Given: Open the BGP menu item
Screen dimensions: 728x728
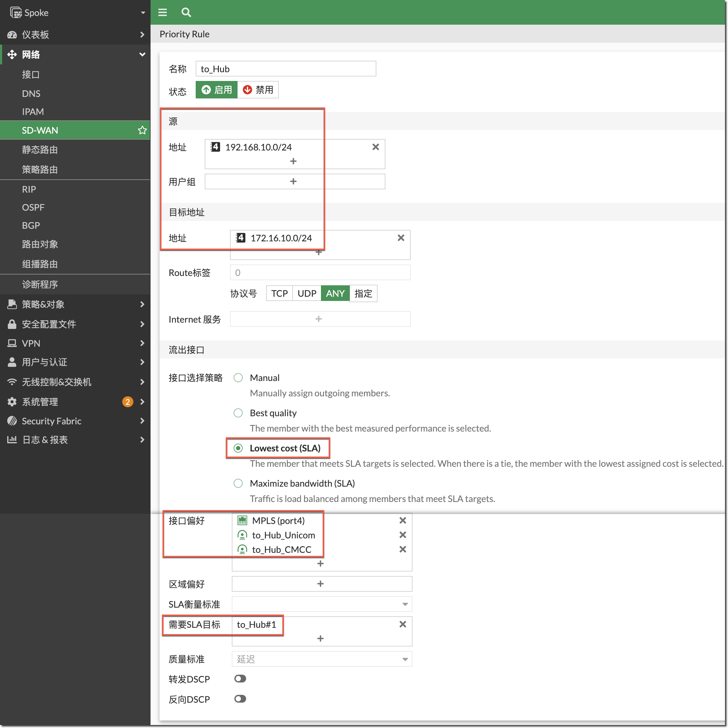Looking at the screenshot, I should pyautogui.click(x=31, y=226).
